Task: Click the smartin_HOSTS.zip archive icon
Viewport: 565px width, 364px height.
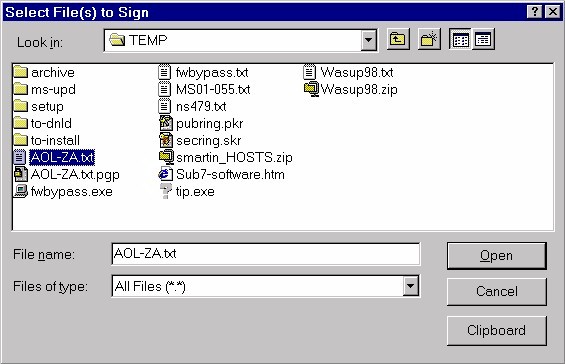Action: (x=166, y=157)
